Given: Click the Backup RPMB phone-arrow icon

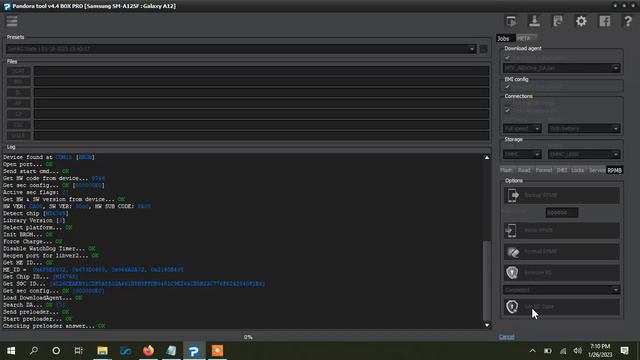Looking at the screenshot, I should 513,195.
